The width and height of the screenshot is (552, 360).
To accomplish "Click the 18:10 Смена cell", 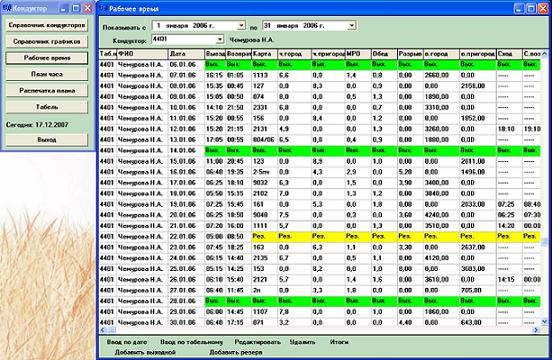I will (509, 129).
